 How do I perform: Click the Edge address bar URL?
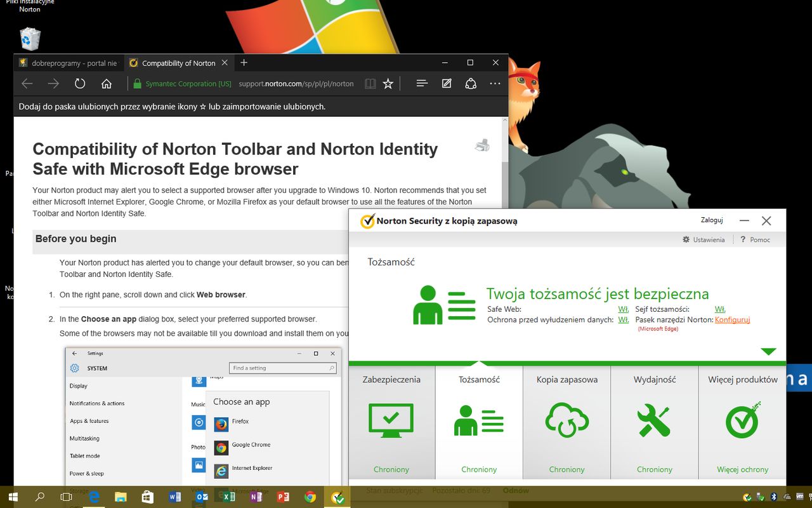click(296, 83)
